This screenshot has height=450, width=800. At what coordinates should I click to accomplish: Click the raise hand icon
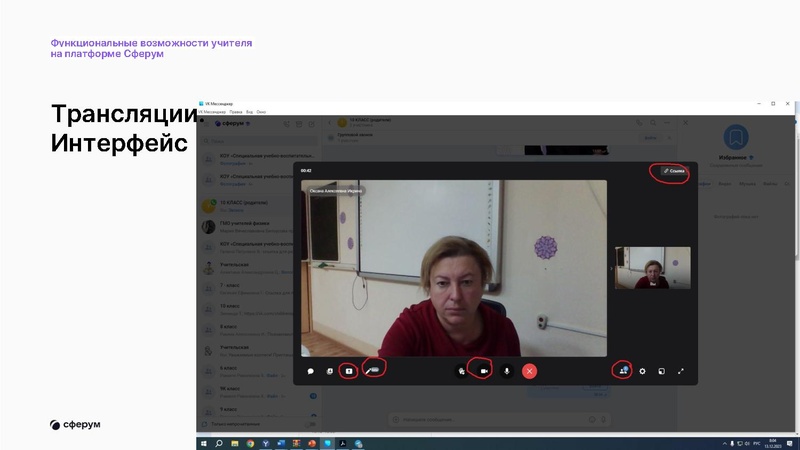[461, 371]
